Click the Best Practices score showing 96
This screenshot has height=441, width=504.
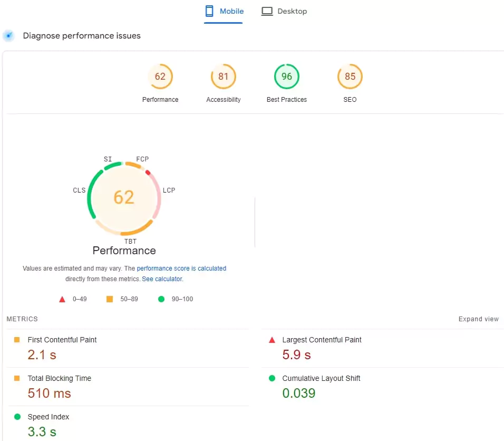coord(287,76)
